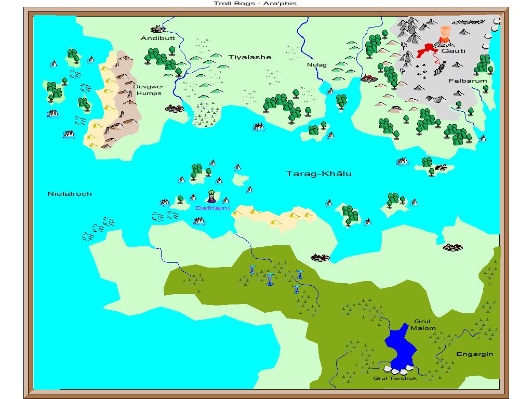Click the small village on the island below Felbarum
532x399 pixels.
[x=441, y=167]
